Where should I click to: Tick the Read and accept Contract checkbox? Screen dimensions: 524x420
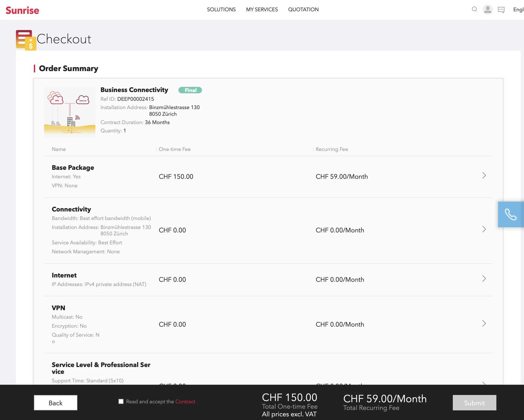coord(121,401)
